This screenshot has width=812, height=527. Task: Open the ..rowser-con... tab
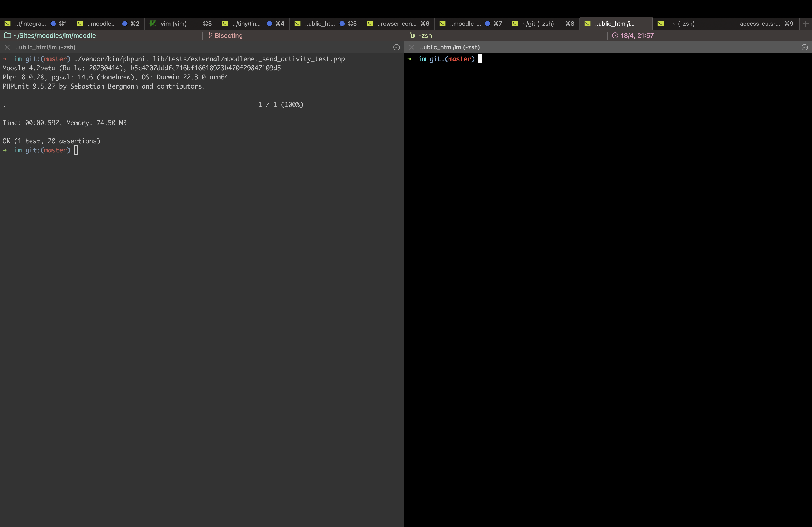point(398,24)
